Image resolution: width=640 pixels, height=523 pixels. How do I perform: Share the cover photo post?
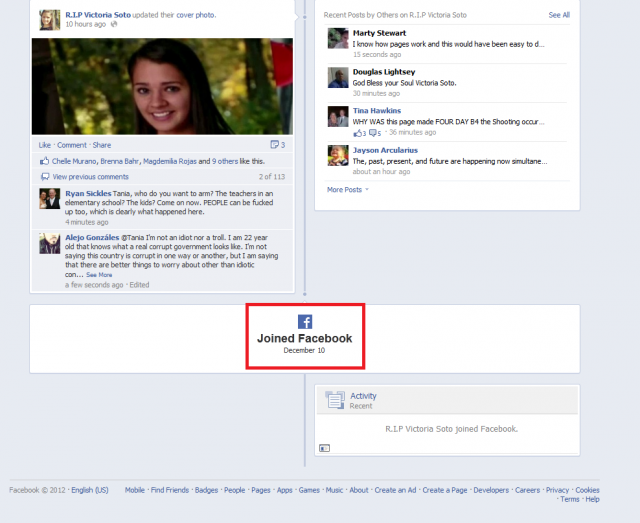click(x=102, y=145)
